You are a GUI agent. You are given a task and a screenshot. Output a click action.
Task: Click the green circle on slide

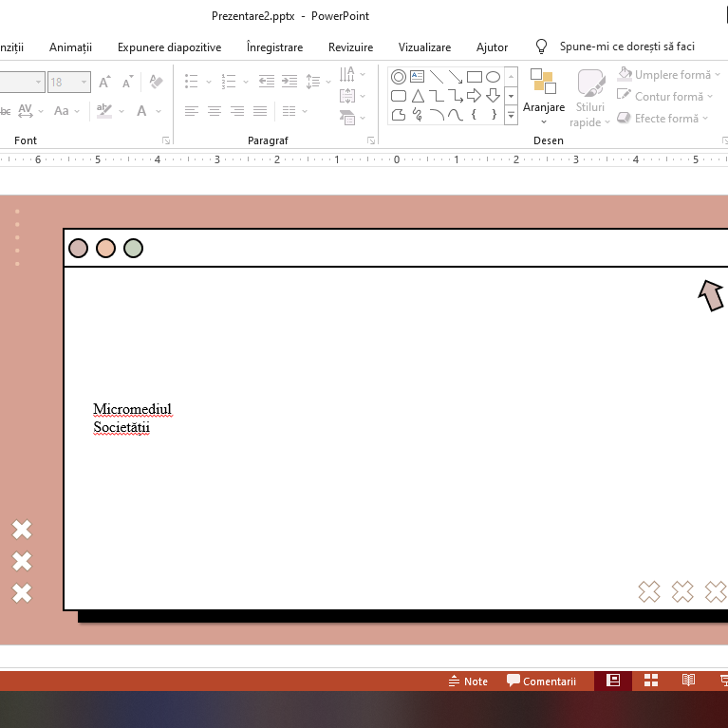133,249
